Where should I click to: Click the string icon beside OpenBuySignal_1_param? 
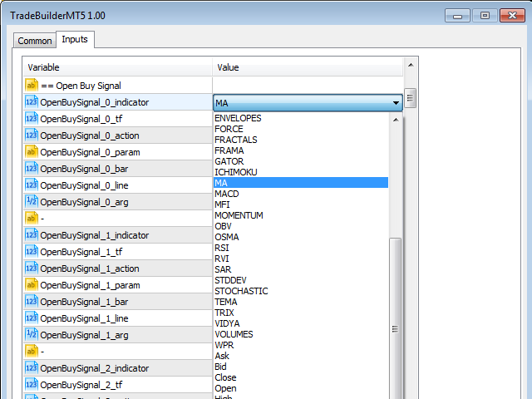pyautogui.click(x=32, y=285)
